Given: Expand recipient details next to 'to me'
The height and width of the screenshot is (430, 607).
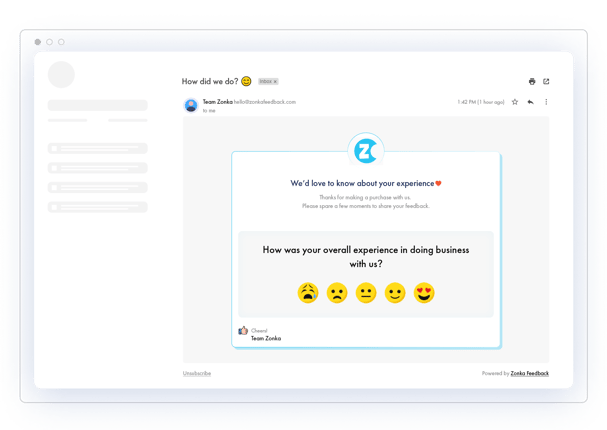Looking at the screenshot, I should [209, 111].
